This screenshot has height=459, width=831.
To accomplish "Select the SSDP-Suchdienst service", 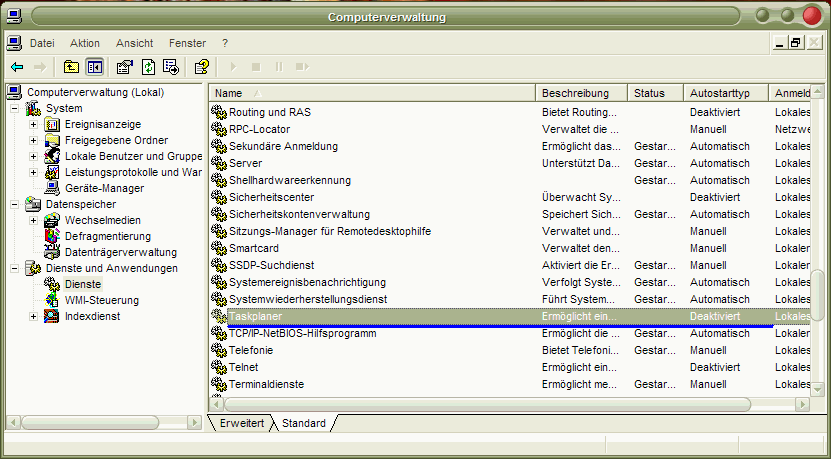I will 271,265.
